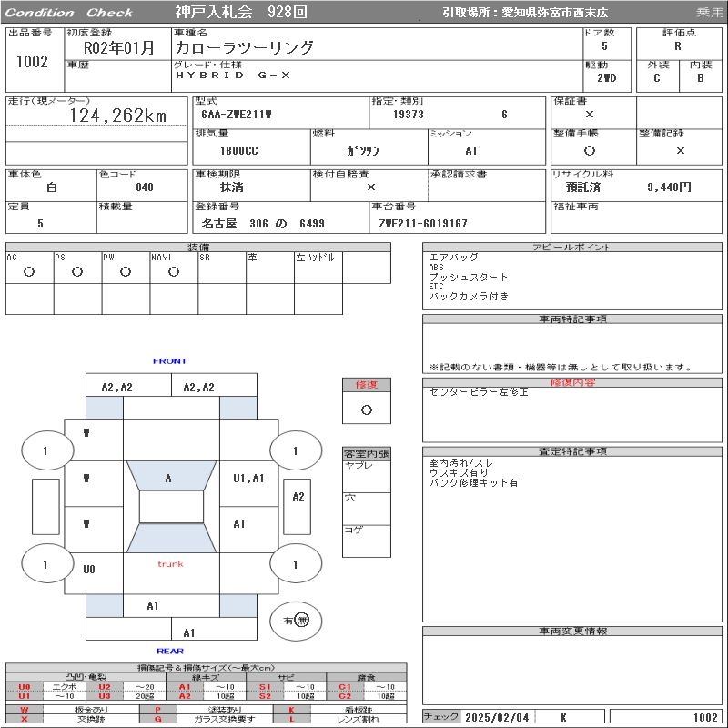Click the circle mark under AC equipment
Image resolution: width=728 pixels, height=728 pixels.
click(29, 272)
